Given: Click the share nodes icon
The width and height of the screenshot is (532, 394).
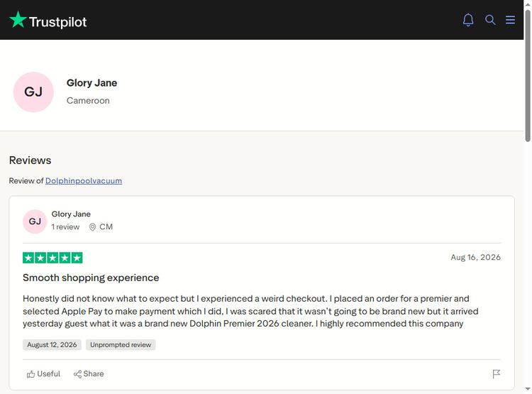Looking at the screenshot, I should click(77, 374).
